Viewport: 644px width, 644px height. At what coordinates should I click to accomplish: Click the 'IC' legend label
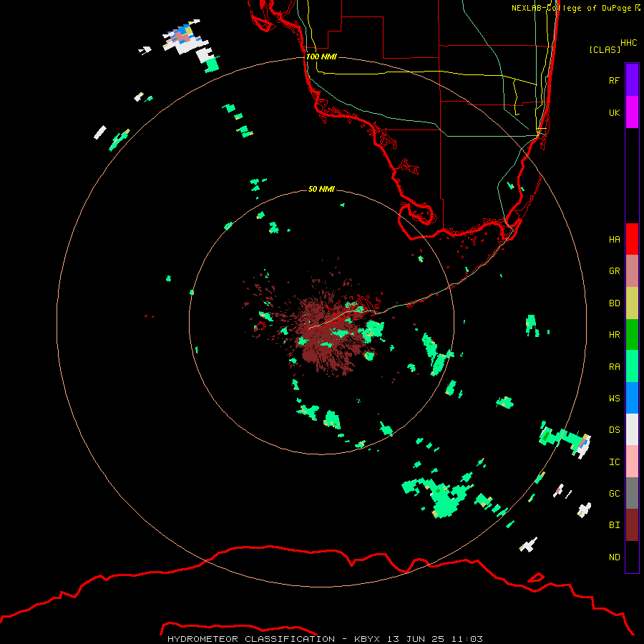pyautogui.click(x=614, y=462)
